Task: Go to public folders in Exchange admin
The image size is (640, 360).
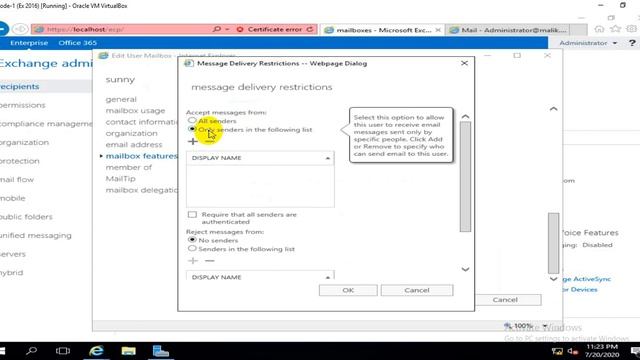Action: click(27, 217)
